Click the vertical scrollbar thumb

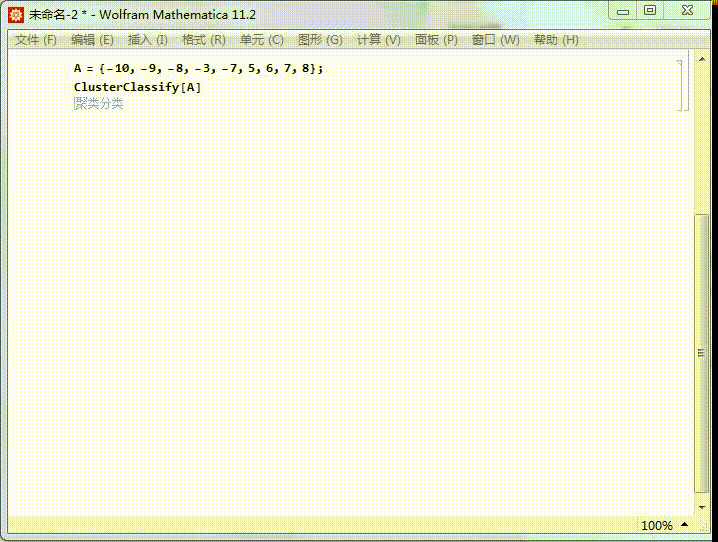(x=701, y=352)
